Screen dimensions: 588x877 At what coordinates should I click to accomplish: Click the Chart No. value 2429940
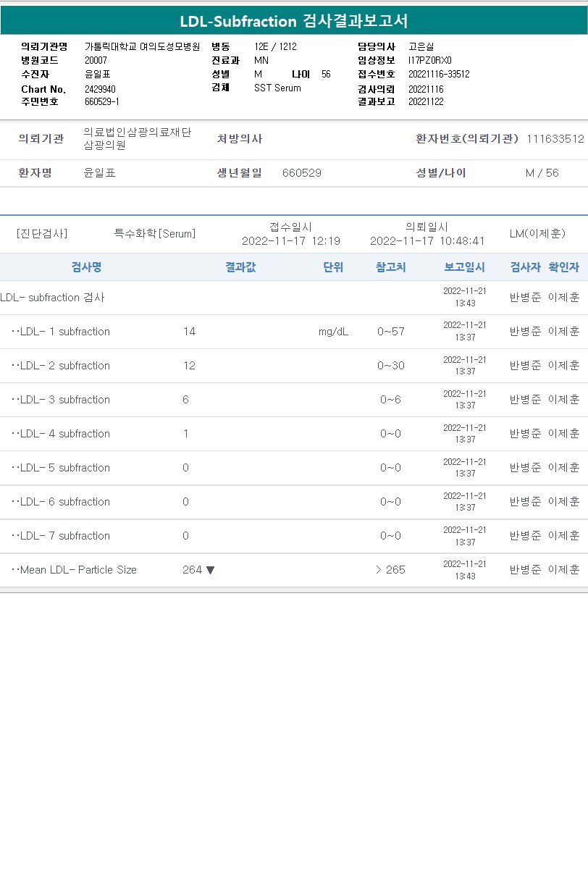click(x=100, y=89)
